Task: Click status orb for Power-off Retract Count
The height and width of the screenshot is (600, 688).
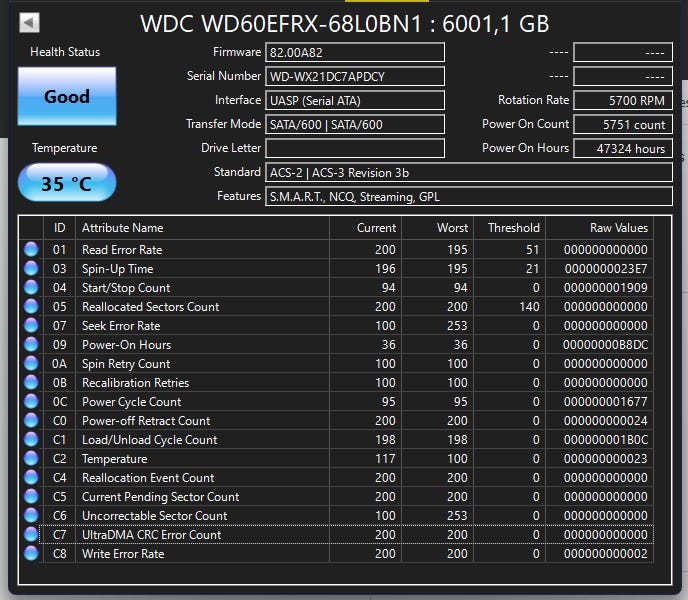Action: click(x=31, y=420)
